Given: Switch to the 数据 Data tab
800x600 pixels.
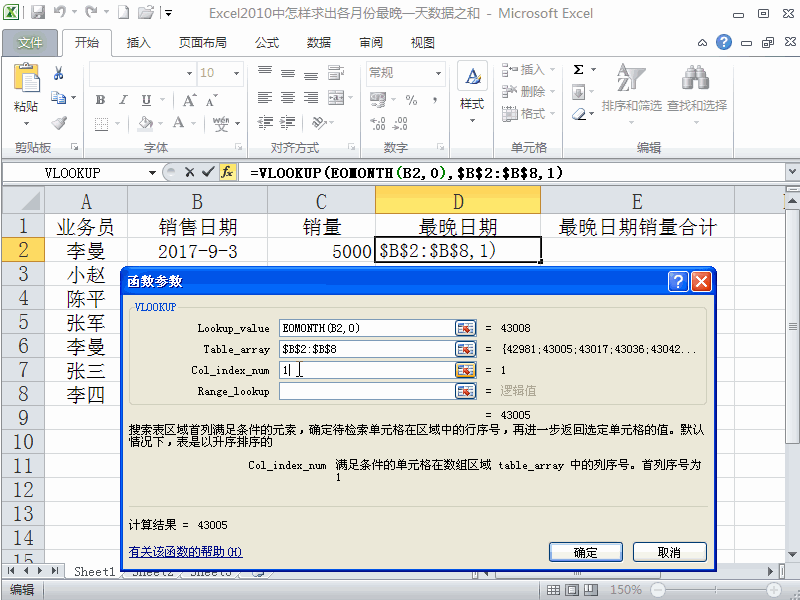Looking at the screenshot, I should pos(319,43).
